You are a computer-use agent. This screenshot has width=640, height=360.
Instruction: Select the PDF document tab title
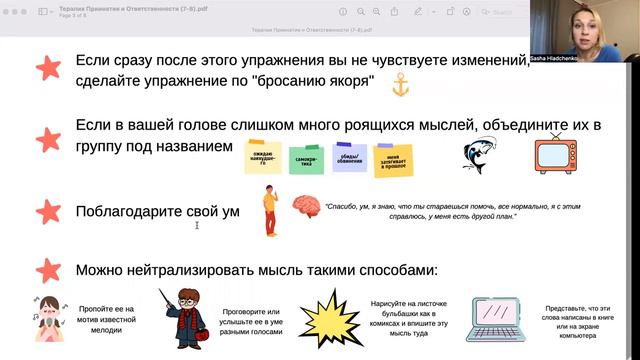pos(311,30)
